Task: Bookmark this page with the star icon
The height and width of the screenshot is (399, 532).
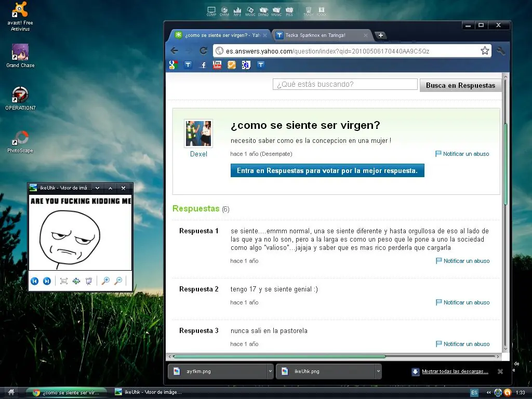Action: coord(485,51)
